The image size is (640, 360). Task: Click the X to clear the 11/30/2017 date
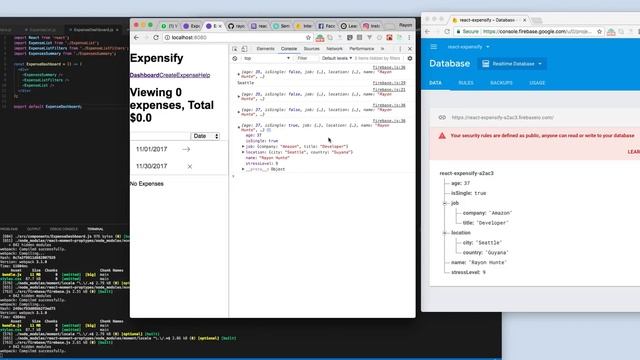click(x=189, y=166)
